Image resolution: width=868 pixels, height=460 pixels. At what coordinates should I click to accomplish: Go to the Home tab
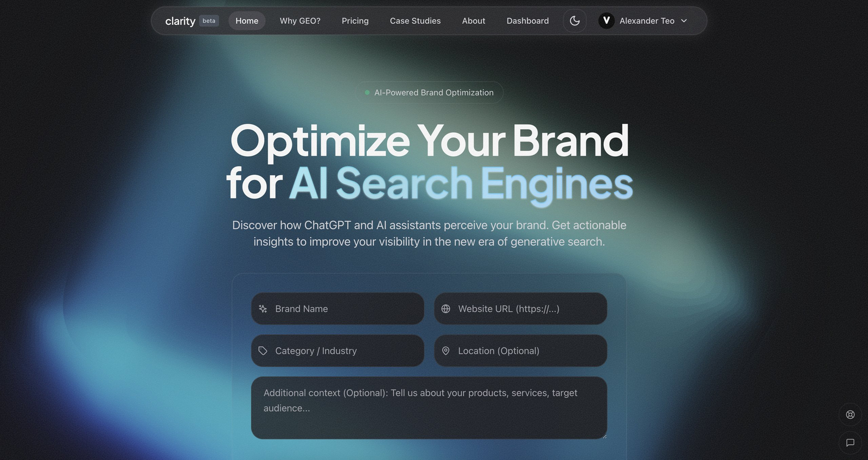pyautogui.click(x=247, y=21)
